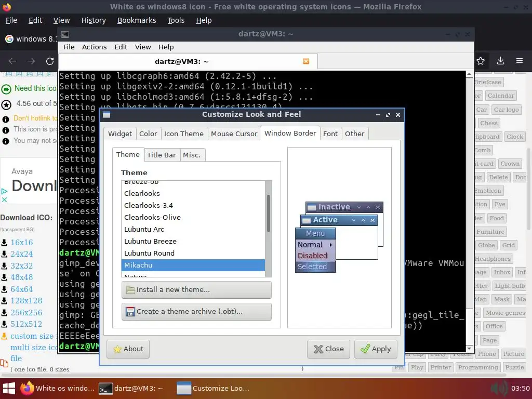The height and width of the screenshot is (399, 532).
Task: Open terminal Actions menu
Action: pyautogui.click(x=95, y=47)
